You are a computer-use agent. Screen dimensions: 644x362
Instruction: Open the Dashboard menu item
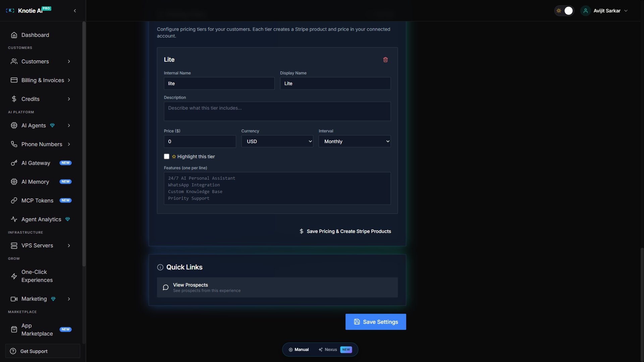click(41, 35)
